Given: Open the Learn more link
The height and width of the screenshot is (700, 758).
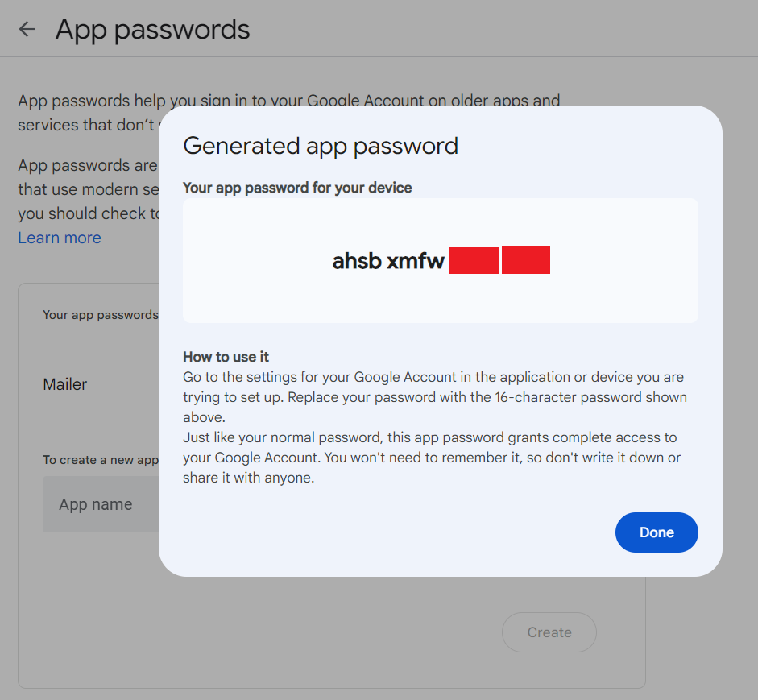Looking at the screenshot, I should pos(60,238).
